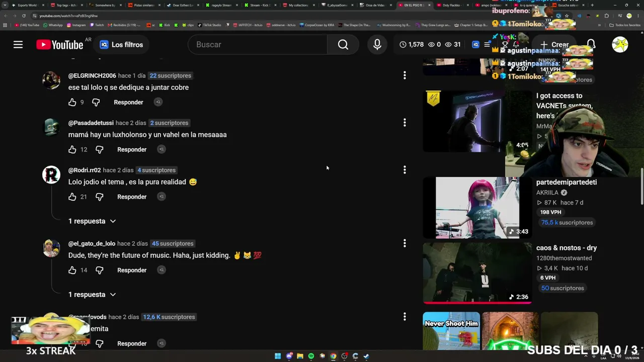644x362 pixels.
Task: Open the @el_gato_de_lolo channel link
Action: [x=92, y=243]
